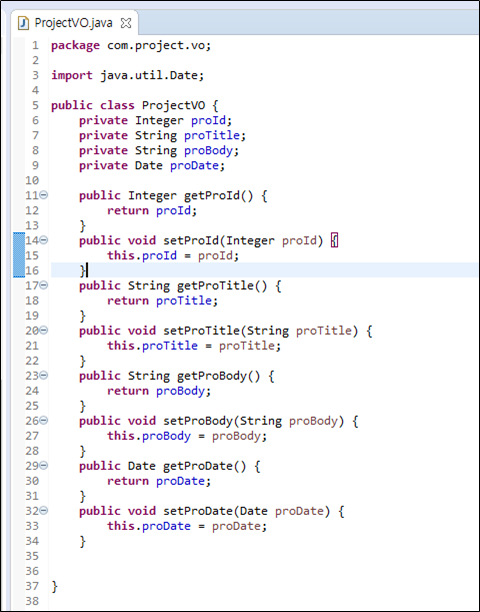Screen dimensions: 480x612
Task: Click the closing class brace on line 37
Action: point(55,586)
